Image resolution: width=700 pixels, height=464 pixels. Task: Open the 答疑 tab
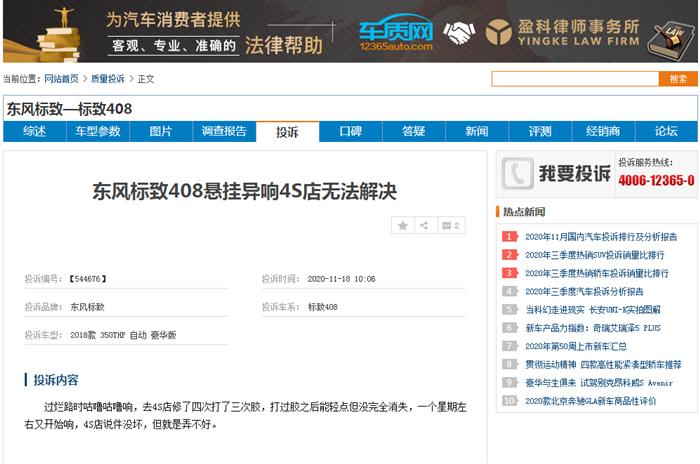click(x=414, y=131)
